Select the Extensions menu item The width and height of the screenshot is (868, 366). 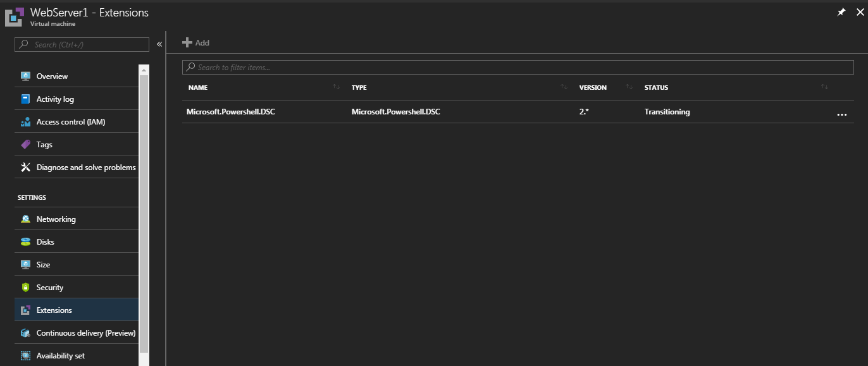(77, 310)
